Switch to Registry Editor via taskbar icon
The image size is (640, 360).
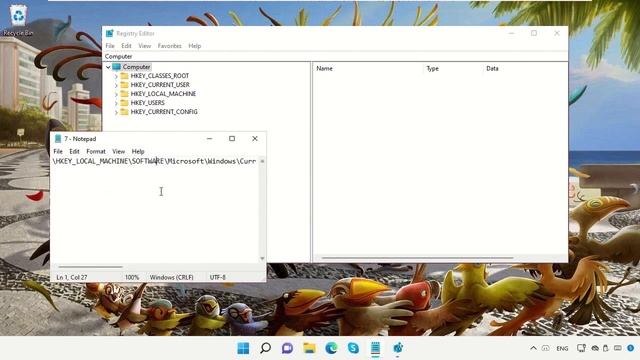point(398,348)
